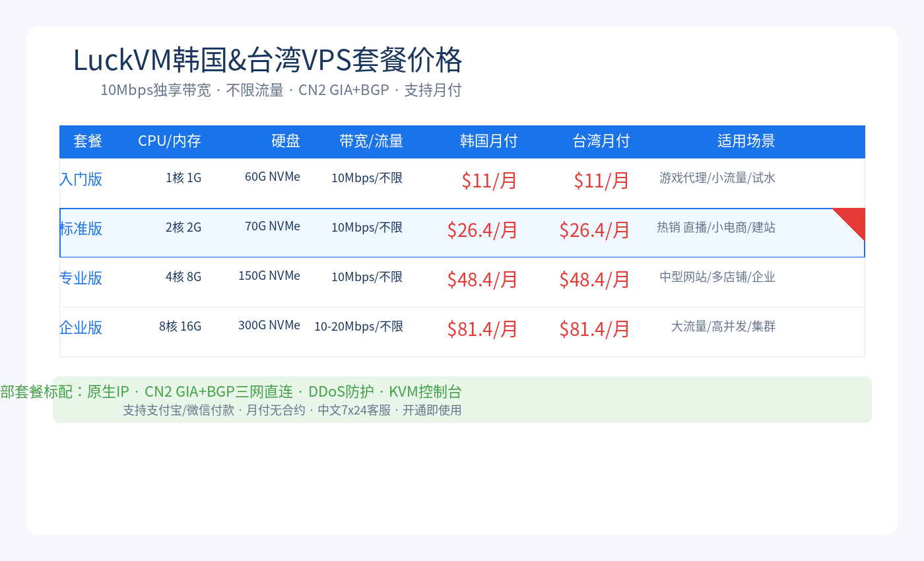The image size is (924, 561).
Task: Click the 台湾月付 "$11/月" price for 入门版
Action: click(x=602, y=180)
